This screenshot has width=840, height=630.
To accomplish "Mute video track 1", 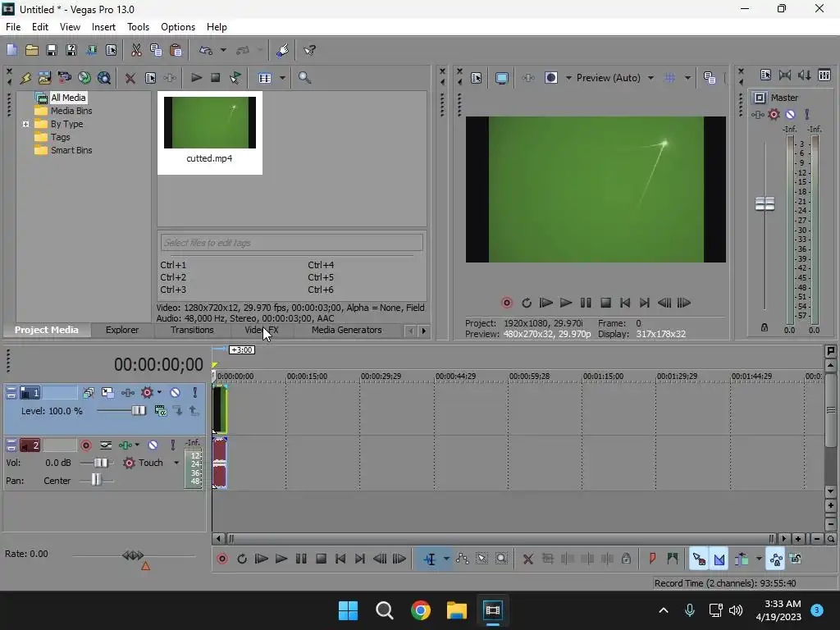I will point(176,393).
